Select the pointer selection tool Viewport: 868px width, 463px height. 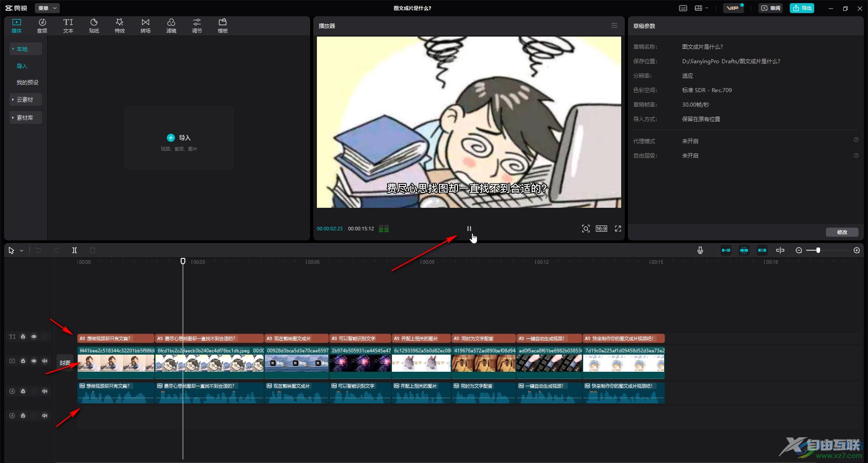tap(11, 250)
